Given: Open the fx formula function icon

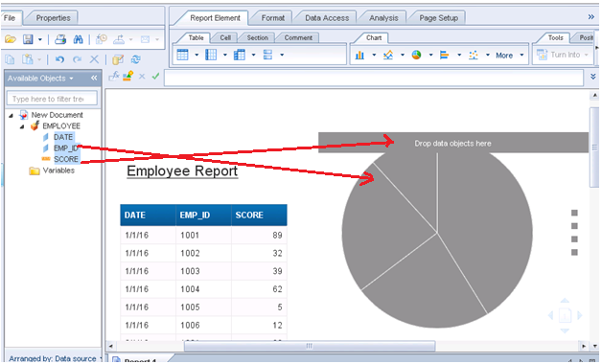Looking at the screenshot, I should tap(114, 76).
